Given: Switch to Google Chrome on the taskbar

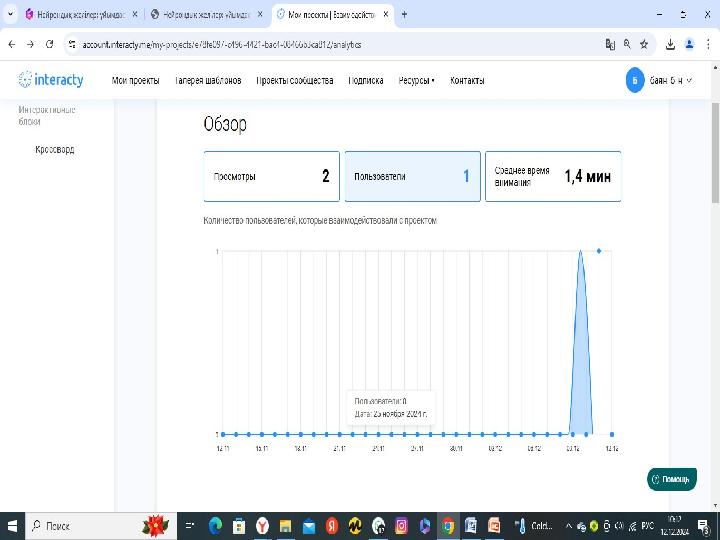Looking at the screenshot, I should point(448,526).
